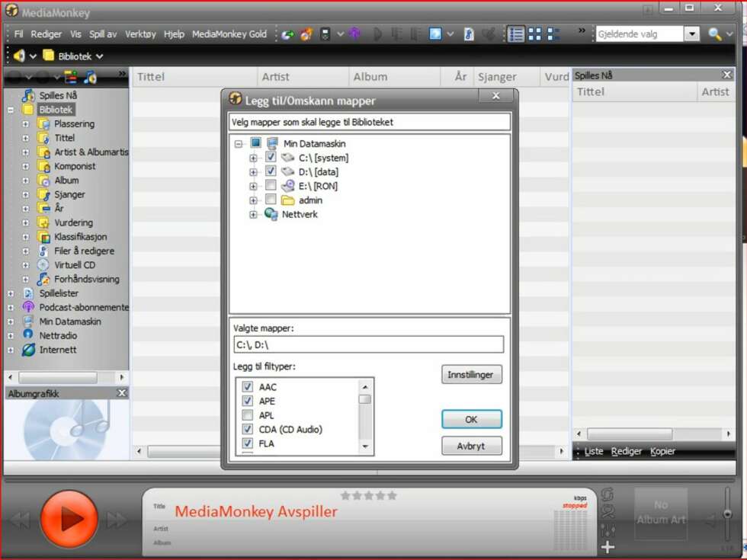This screenshot has width=747, height=560.
Task: Click Kopier in the Spilles Nå panel
Action: tap(662, 451)
